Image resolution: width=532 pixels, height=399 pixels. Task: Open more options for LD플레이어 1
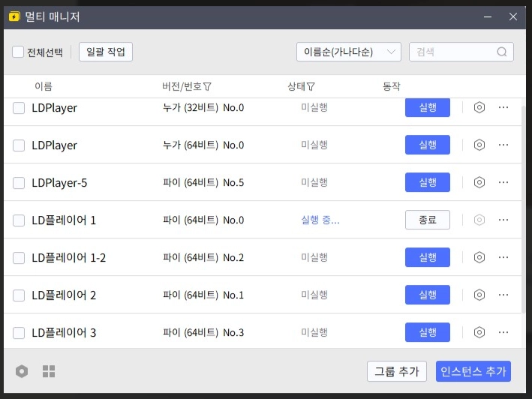(x=503, y=220)
